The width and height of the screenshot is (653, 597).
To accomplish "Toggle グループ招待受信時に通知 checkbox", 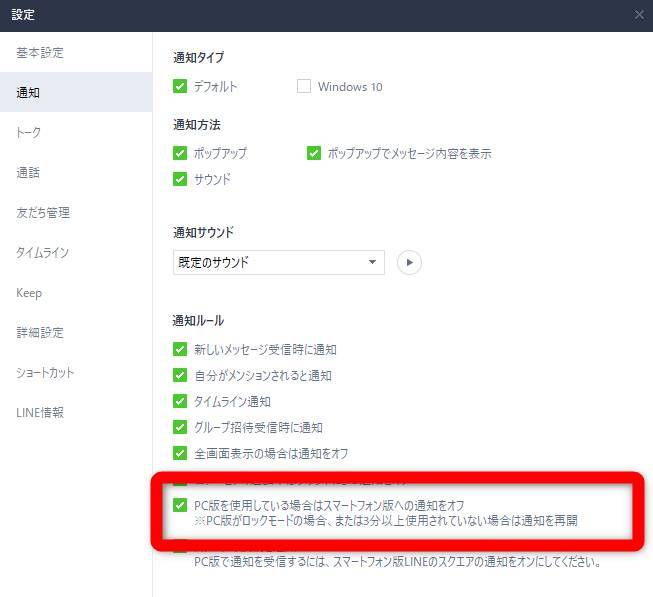I will tap(180, 427).
